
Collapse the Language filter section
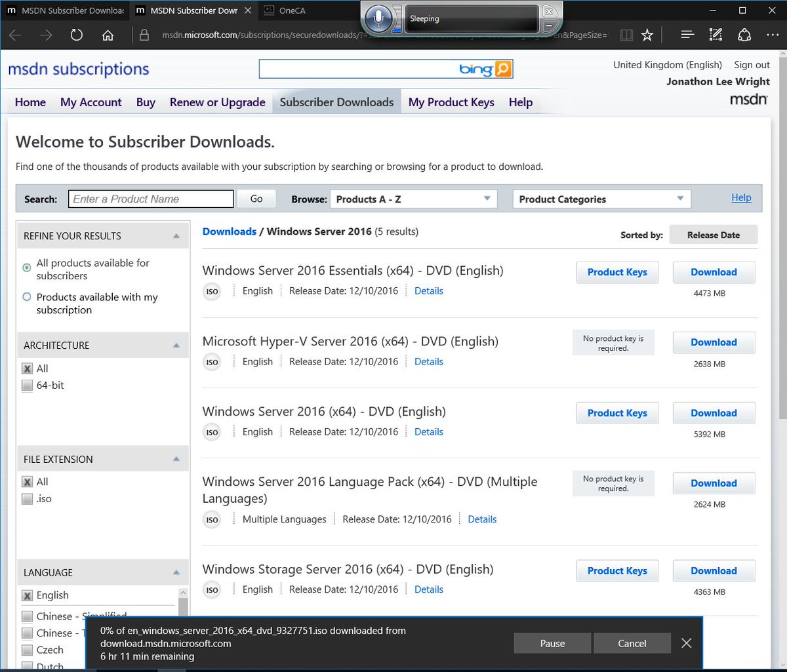(x=176, y=572)
